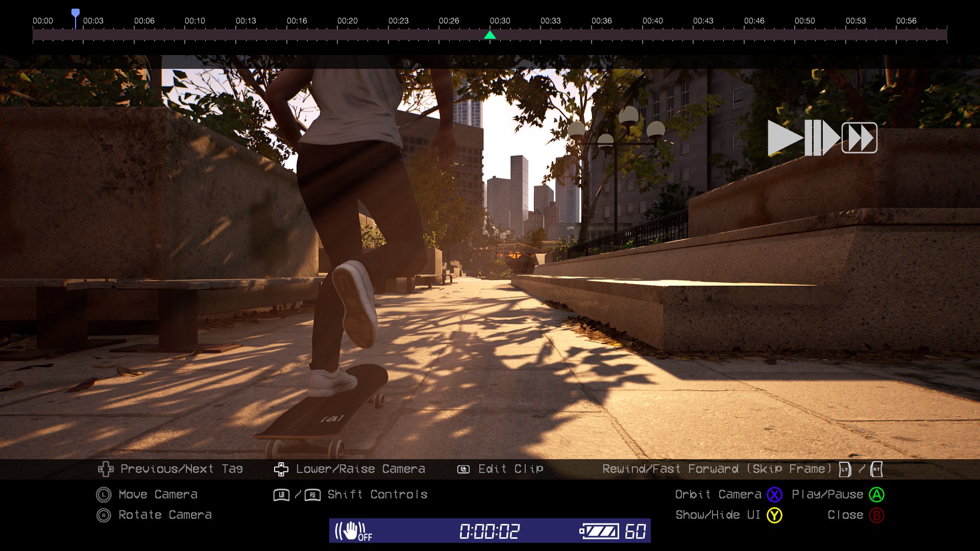Click the left stick Move Camera icon
The width and height of the screenshot is (980, 551).
[x=104, y=494]
